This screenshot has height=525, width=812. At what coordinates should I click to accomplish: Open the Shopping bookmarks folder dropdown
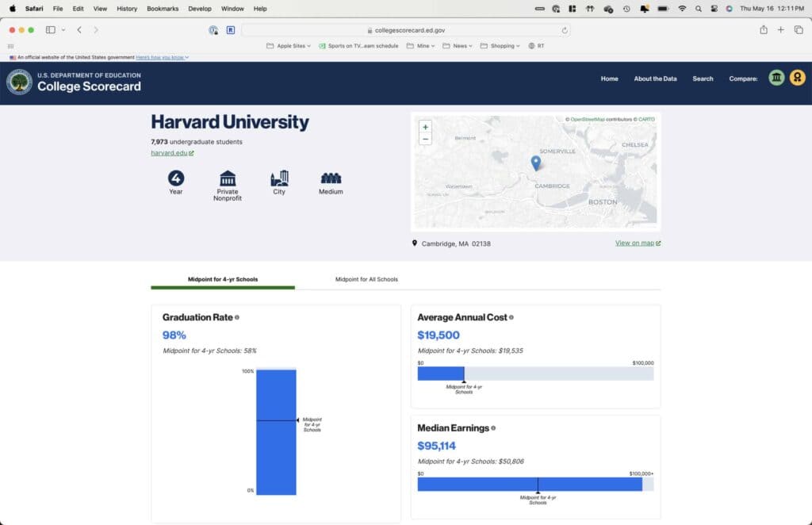click(500, 45)
